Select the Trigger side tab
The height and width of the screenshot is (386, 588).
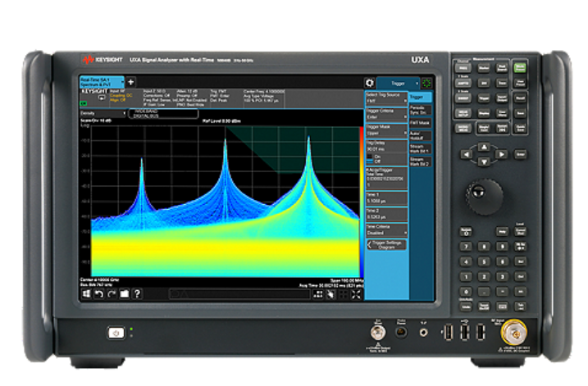(x=420, y=97)
